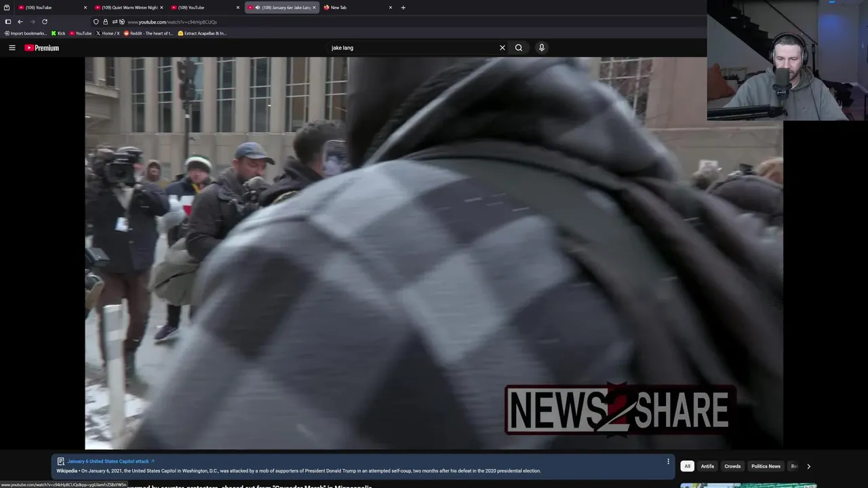Switch to the first (109) YouTube tab

[53, 7]
